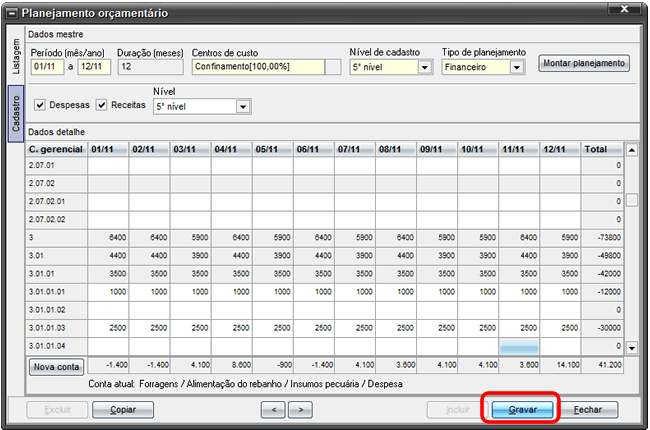This screenshot has height=430, width=650.
Task: Click the grid's vertical scrollbar thumb
Action: point(631,200)
